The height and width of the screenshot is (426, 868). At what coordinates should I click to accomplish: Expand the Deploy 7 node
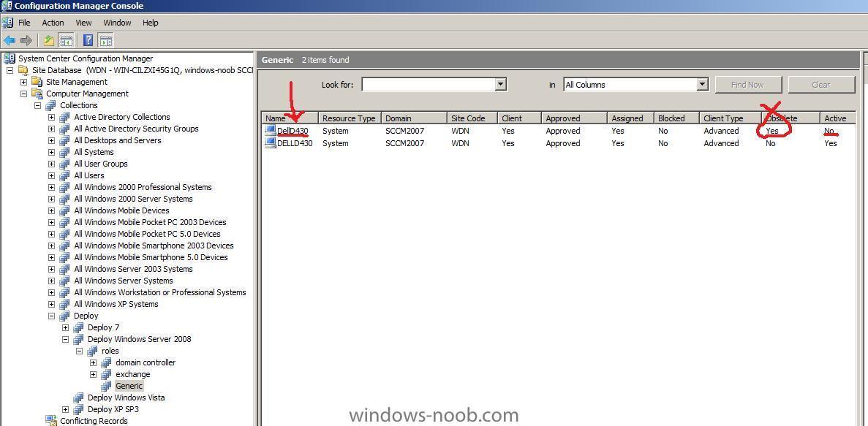click(x=65, y=327)
